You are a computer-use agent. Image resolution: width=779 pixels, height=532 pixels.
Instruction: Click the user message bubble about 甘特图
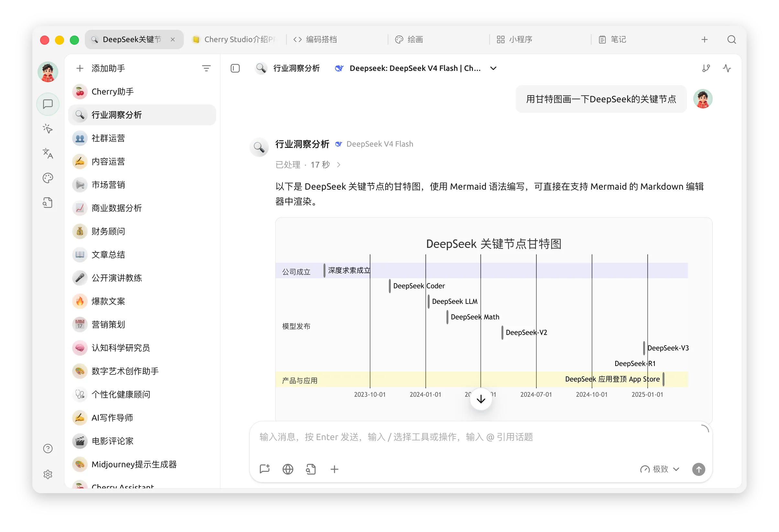(x=601, y=99)
